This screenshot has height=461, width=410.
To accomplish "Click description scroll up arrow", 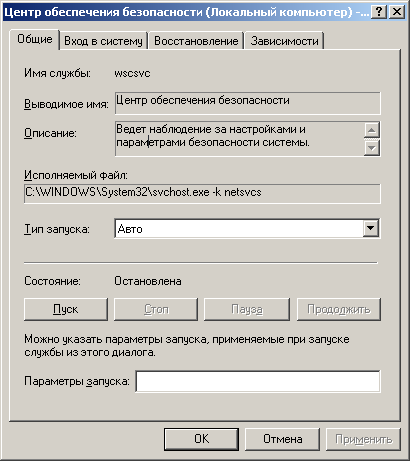I will (371, 130).
